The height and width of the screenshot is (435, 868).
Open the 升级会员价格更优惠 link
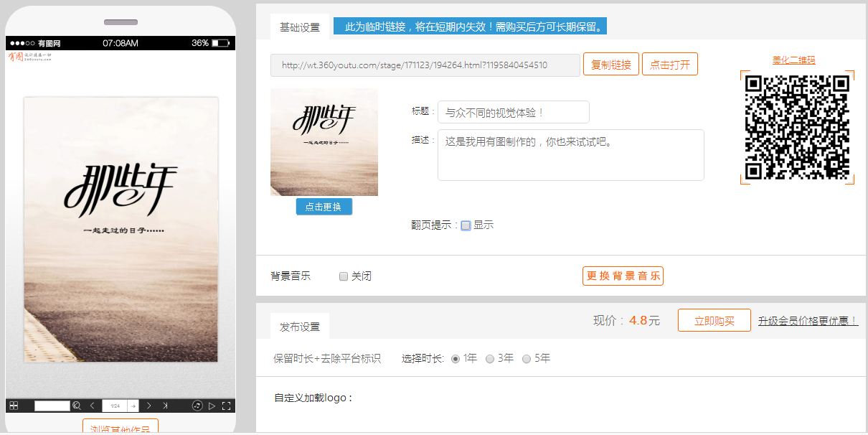[x=808, y=321]
